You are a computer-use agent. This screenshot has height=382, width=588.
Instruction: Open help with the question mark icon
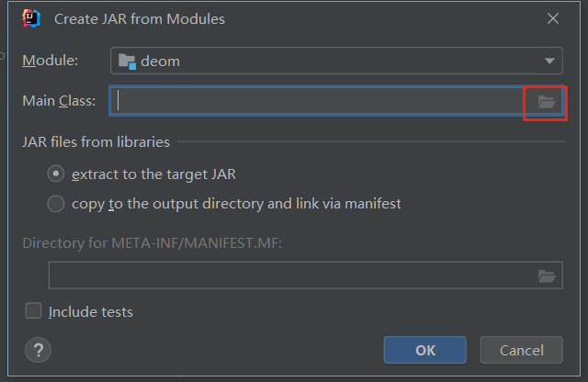tap(39, 350)
